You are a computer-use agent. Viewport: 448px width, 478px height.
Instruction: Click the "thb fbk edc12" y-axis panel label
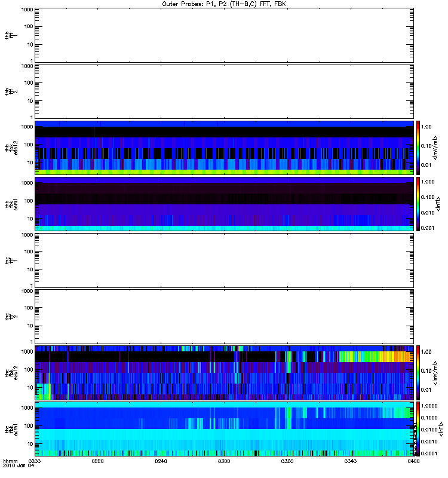click(11, 148)
